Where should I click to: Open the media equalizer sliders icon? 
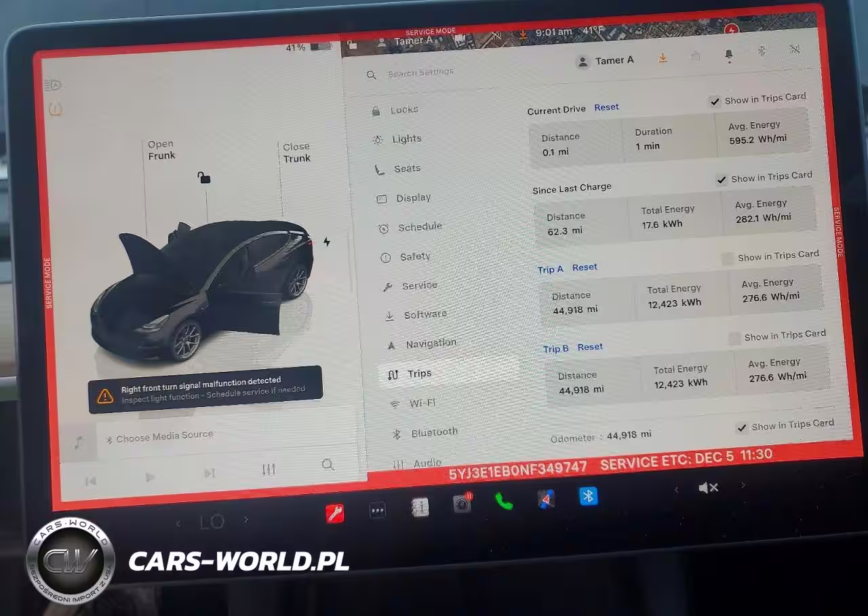click(269, 469)
